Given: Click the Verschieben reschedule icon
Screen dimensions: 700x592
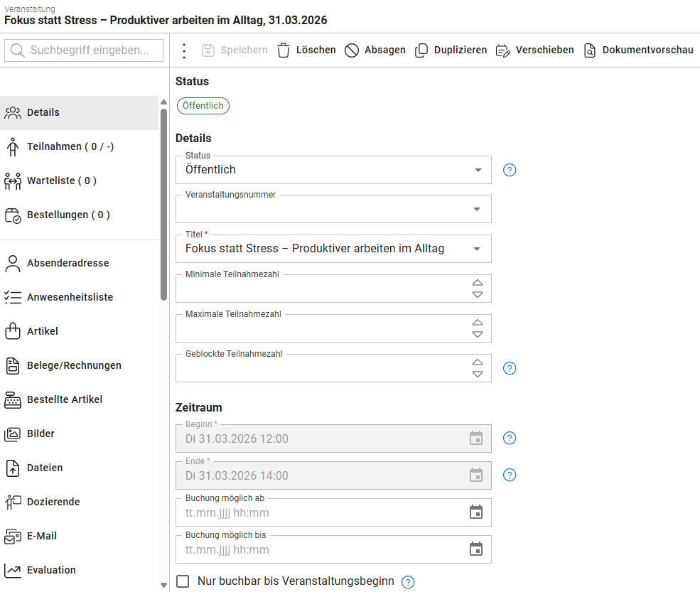Looking at the screenshot, I should [x=503, y=50].
